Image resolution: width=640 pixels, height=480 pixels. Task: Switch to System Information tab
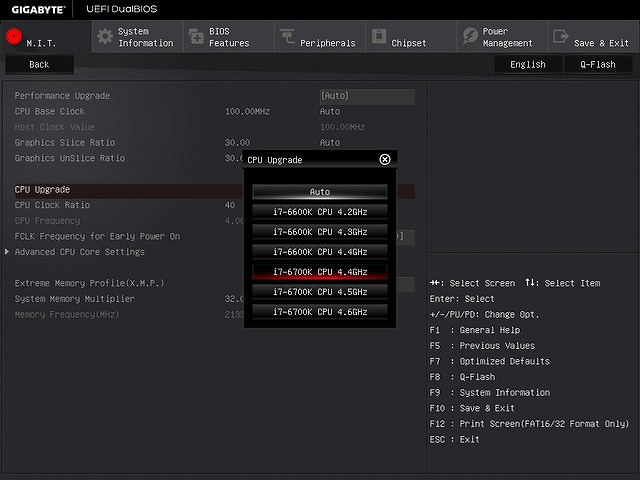[138, 37]
